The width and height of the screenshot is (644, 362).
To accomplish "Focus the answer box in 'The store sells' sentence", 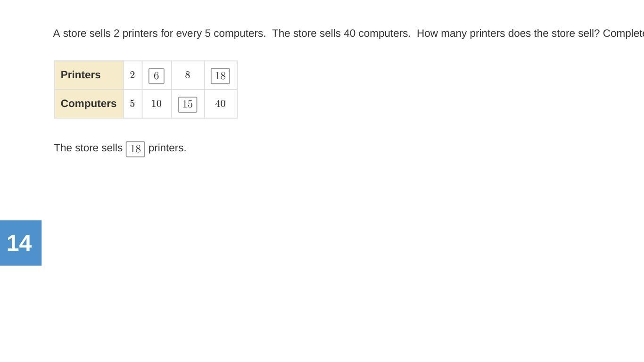I will pos(135,149).
